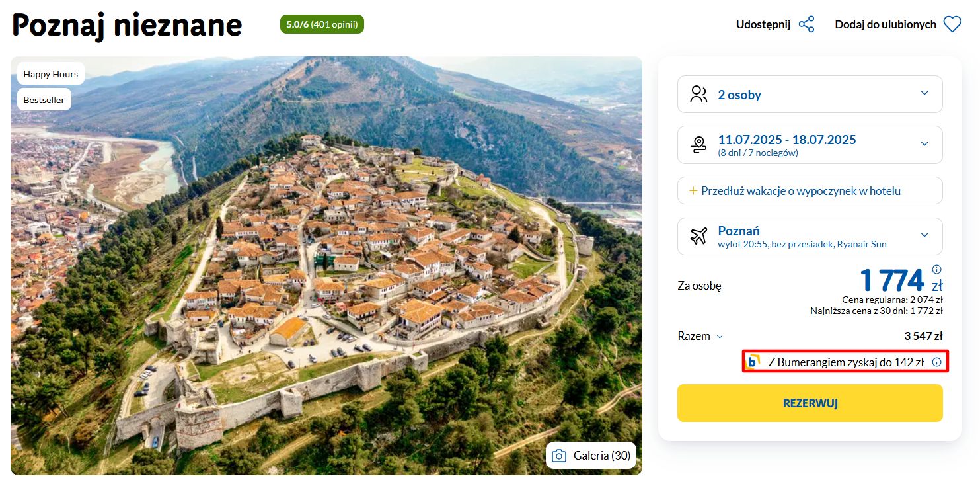Click the people icon beside 2 osoby
Viewport: 980px width, 486px height.
698,95
